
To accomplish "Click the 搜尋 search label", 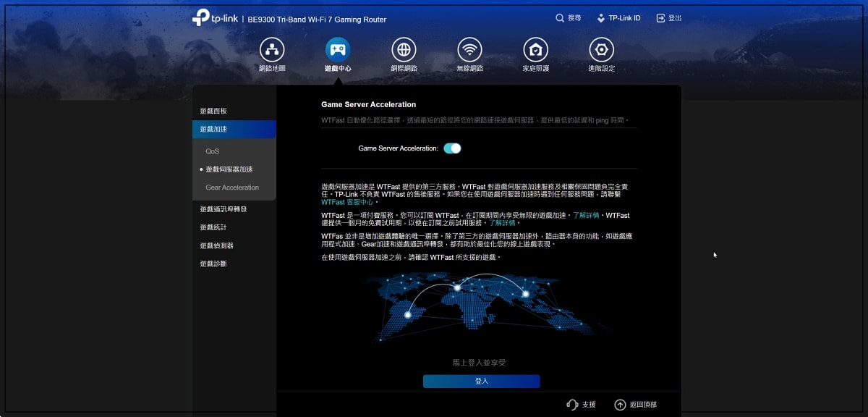I will pyautogui.click(x=574, y=18).
